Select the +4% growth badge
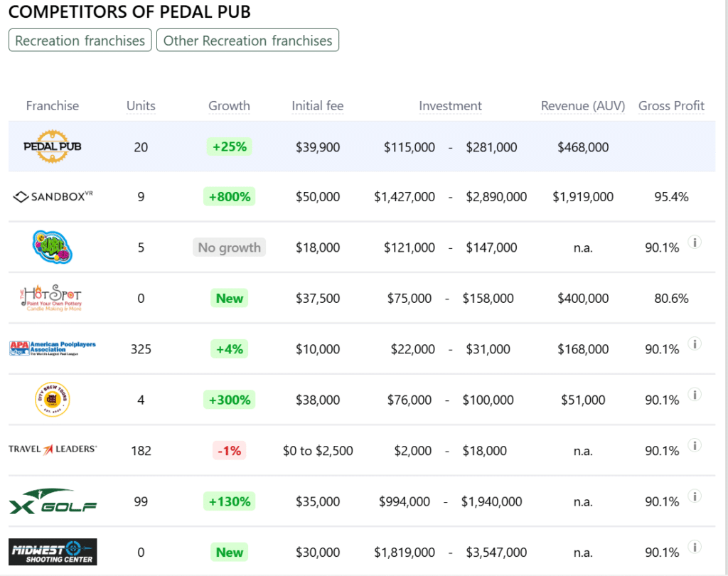 [x=230, y=349]
